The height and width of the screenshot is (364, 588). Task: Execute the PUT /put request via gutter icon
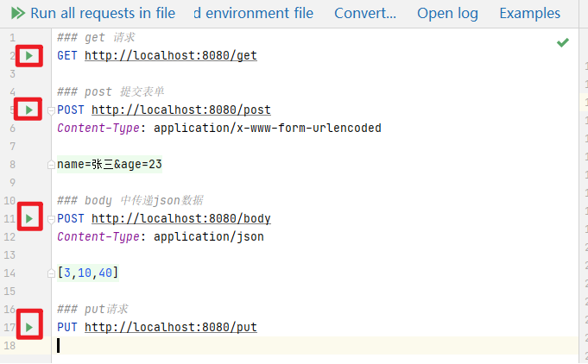(29, 327)
